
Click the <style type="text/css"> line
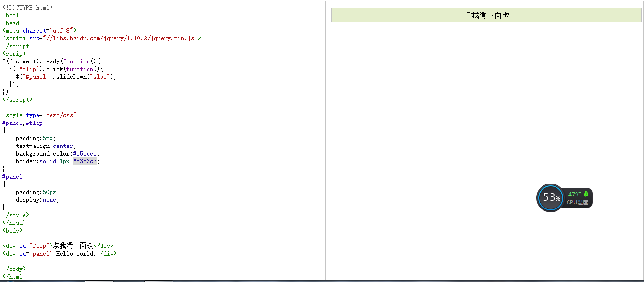41,115
